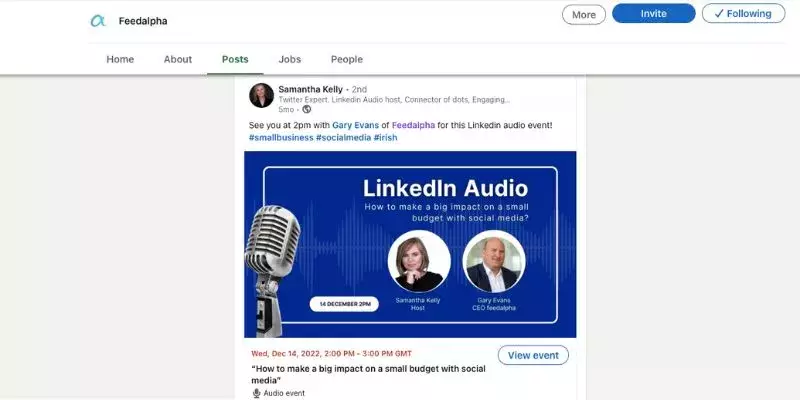The image size is (800, 400).
Task: Click the Twitter Expert headline text
Action: point(394,100)
